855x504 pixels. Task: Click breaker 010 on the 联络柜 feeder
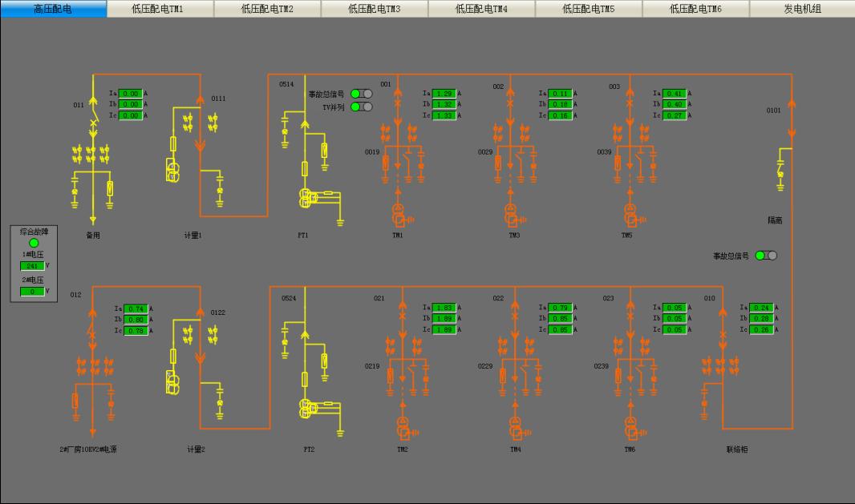[723, 318]
